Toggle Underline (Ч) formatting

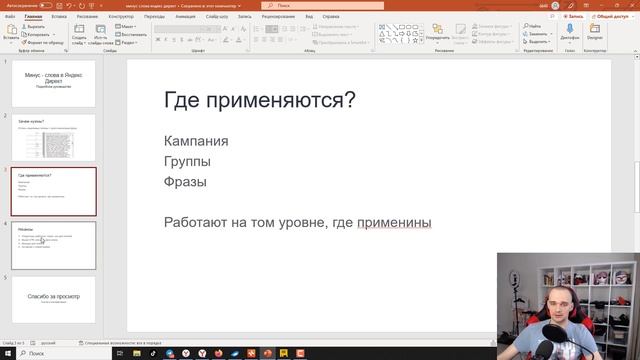tap(174, 40)
